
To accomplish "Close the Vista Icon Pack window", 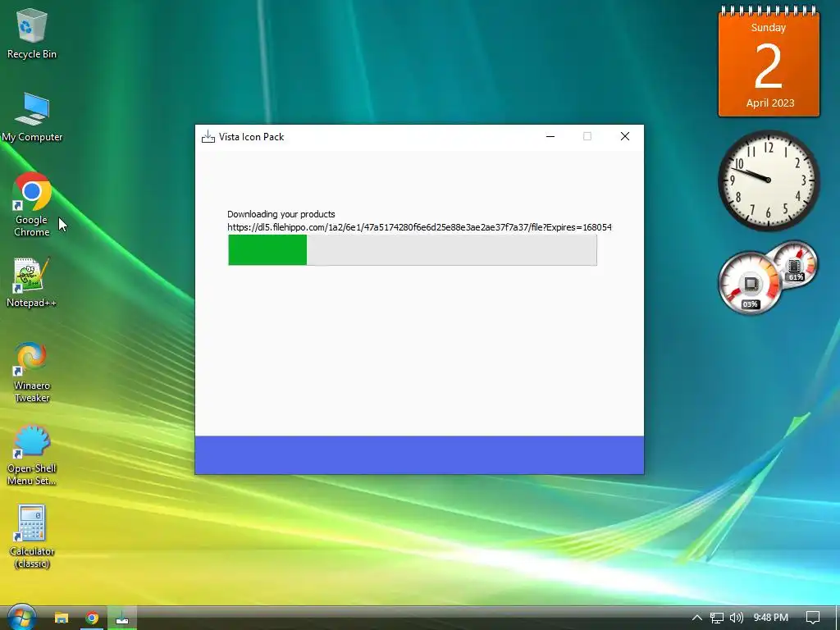I will point(624,137).
